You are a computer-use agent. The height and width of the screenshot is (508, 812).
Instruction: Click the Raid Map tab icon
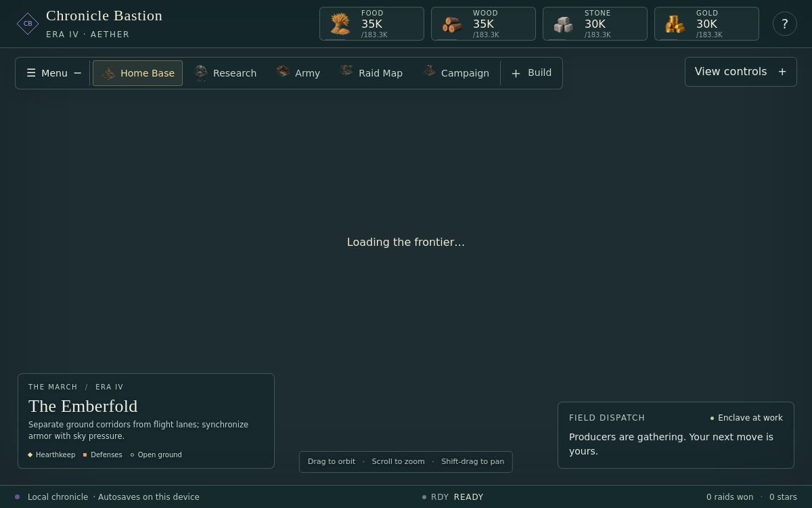346,70
